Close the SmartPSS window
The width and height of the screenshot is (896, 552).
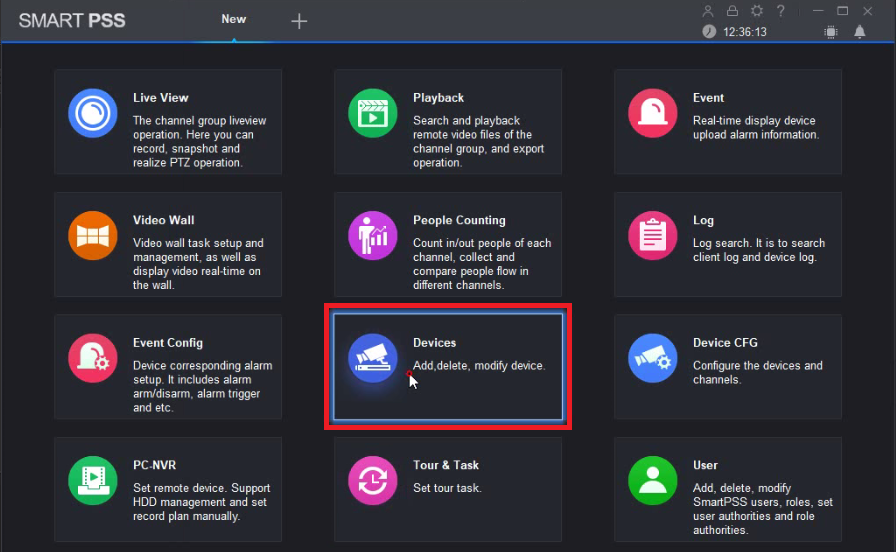867,11
